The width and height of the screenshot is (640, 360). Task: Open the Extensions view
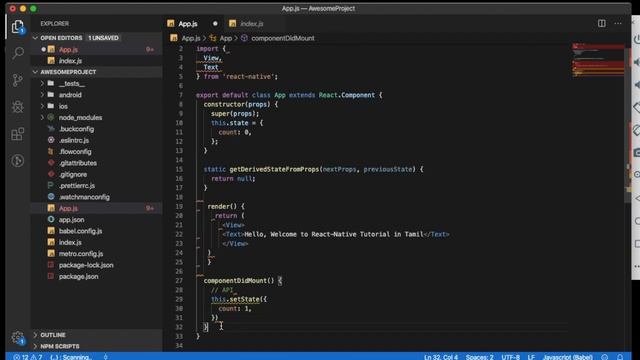pyautogui.click(x=18, y=134)
